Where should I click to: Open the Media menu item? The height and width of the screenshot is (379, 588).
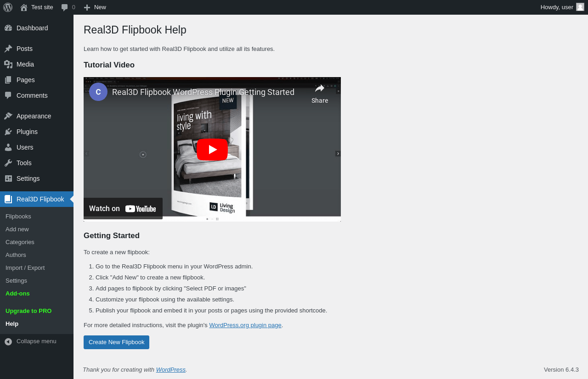coord(37,64)
